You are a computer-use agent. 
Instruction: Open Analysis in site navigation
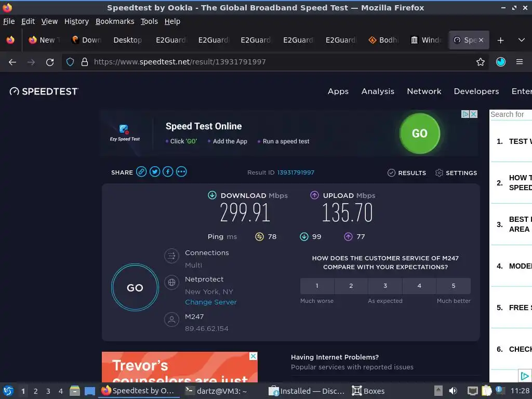pos(378,91)
